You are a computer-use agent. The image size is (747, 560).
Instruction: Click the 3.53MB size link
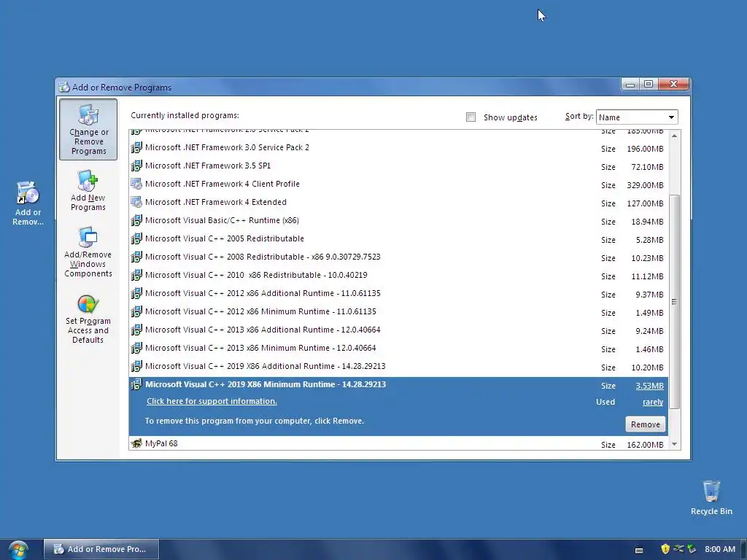point(649,386)
